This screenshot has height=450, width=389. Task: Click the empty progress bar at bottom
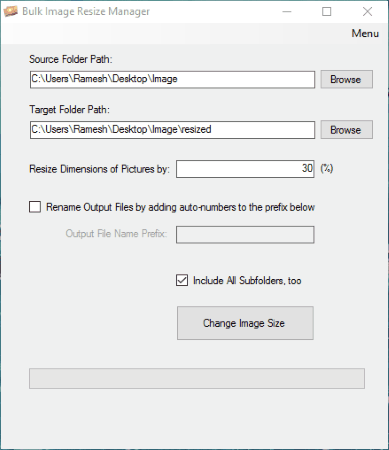pyautogui.click(x=197, y=378)
